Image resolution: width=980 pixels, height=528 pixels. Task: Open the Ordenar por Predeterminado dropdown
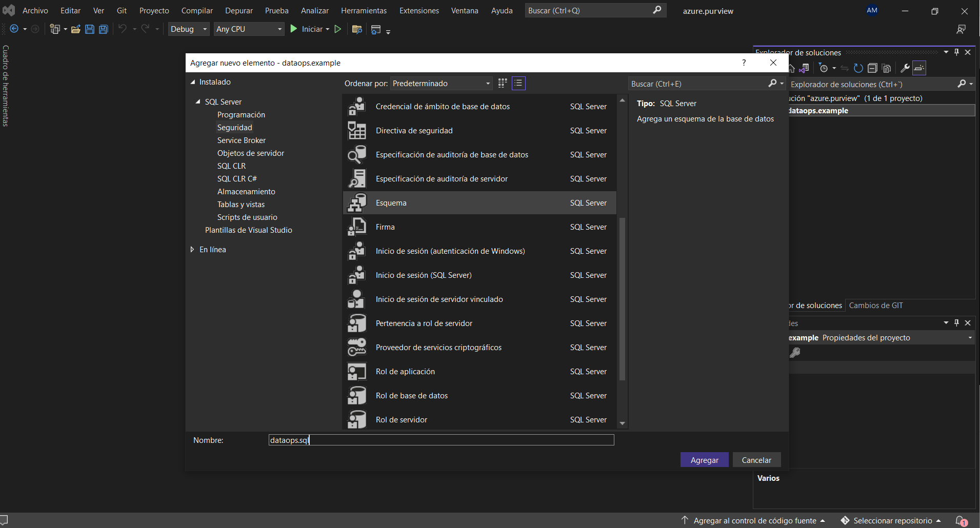point(441,83)
